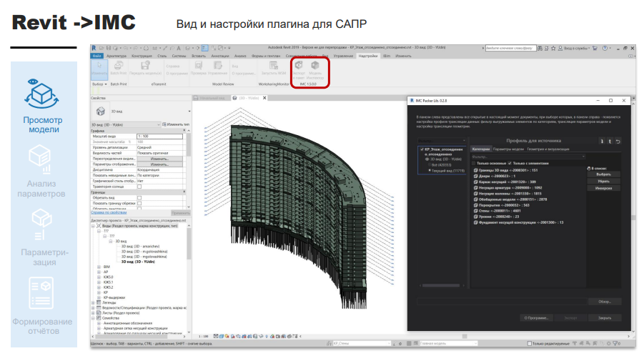Select the Категории tab in IMC Packer

(x=481, y=149)
